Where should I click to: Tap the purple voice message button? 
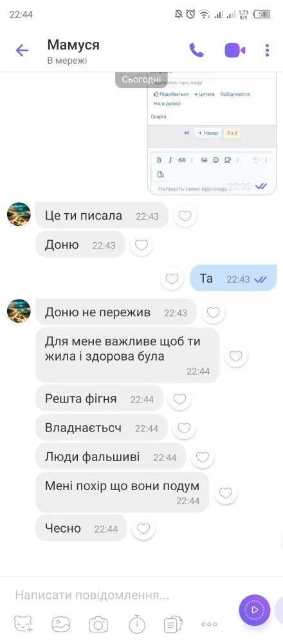254,609
